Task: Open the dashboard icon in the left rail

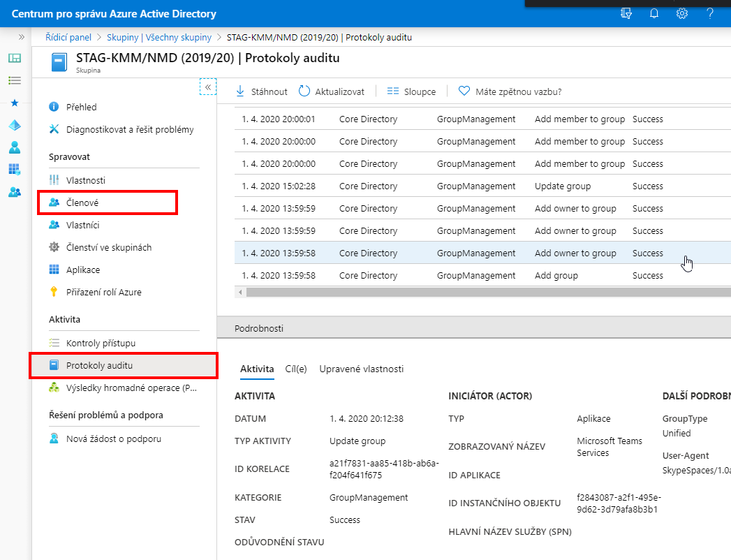Action: tap(15, 58)
